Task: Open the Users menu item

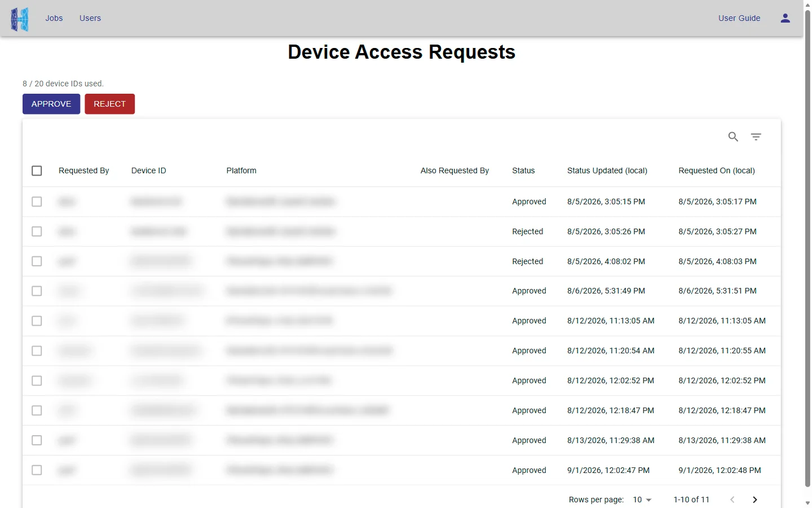Action: coord(90,18)
